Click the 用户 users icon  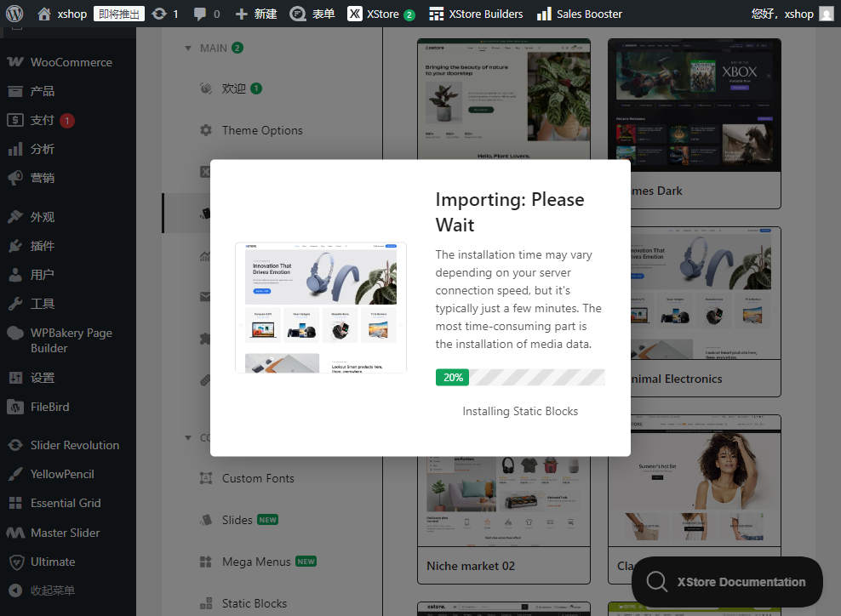[x=15, y=275]
